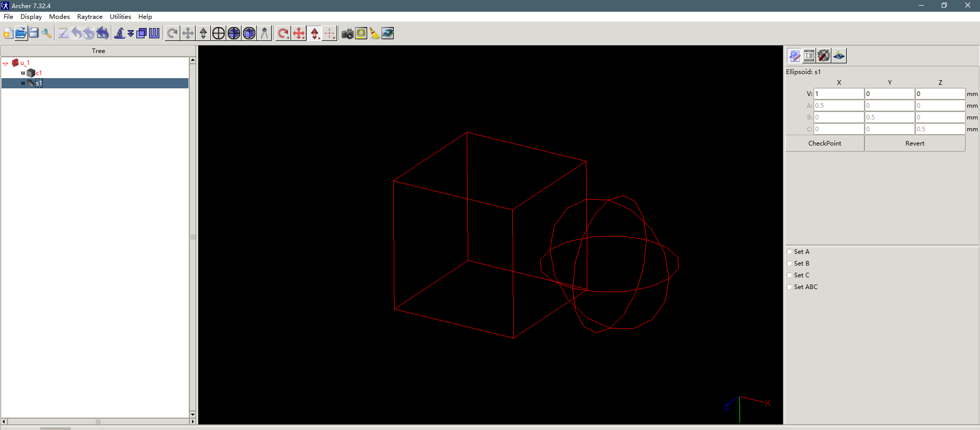
Task: Click the blue region bars toolbar icon
Action: 154,34
